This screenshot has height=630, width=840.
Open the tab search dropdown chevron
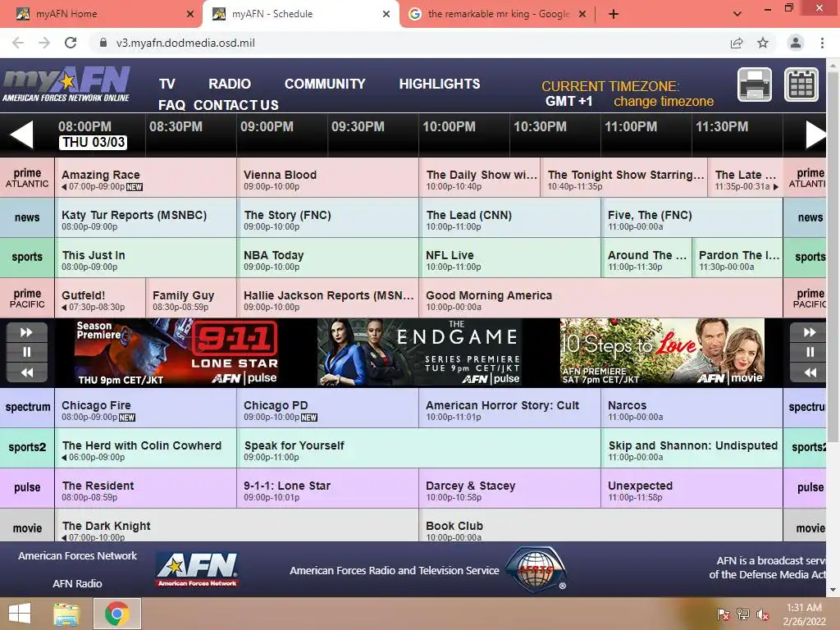click(x=737, y=14)
